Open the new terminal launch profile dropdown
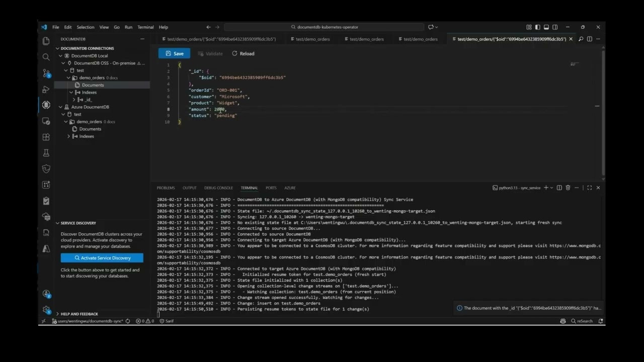Viewport: 644px width, 362px height. 552,188
